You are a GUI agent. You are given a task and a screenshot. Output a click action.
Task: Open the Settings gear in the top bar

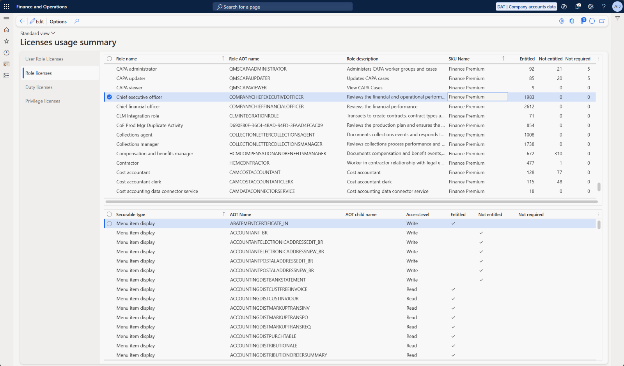tap(591, 6)
